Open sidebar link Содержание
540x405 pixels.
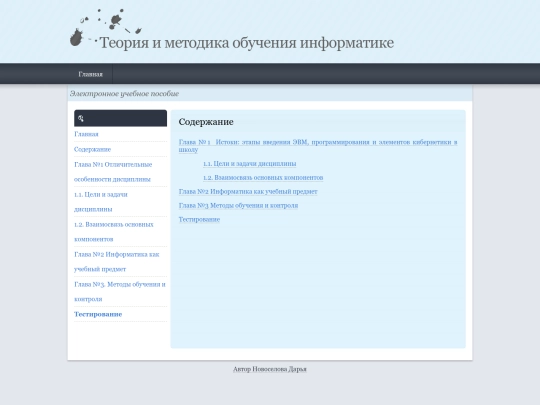pyautogui.click(x=92, y=149)
